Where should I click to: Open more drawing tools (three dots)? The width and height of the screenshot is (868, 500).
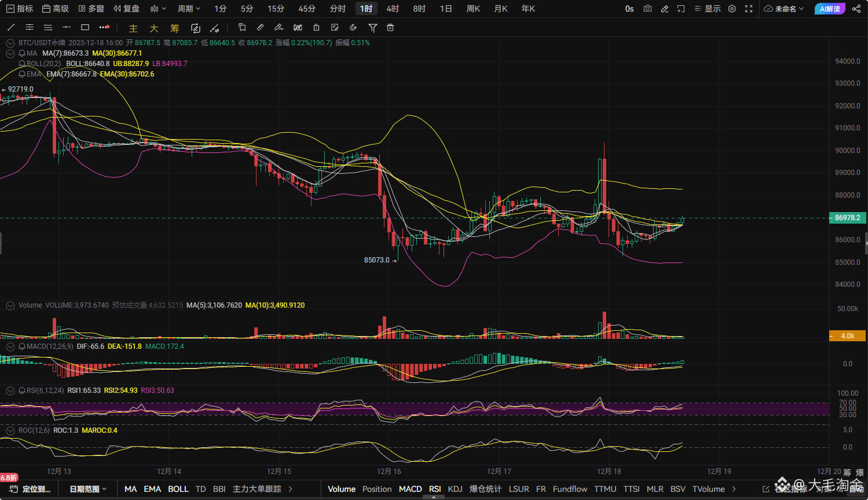[104, 27]
